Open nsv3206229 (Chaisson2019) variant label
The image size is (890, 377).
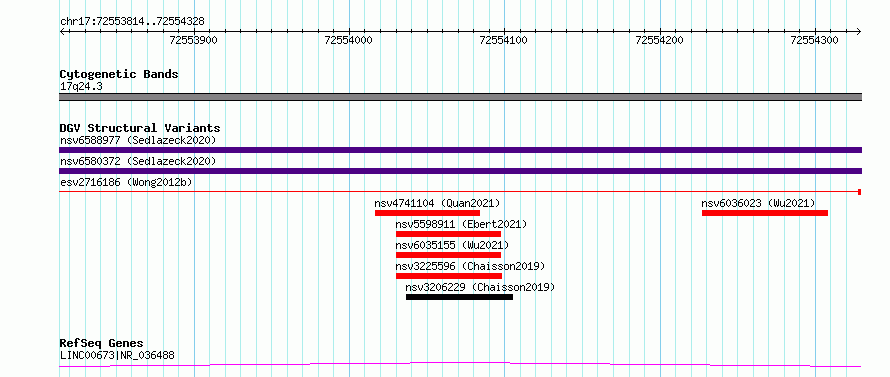pos(480,287)
